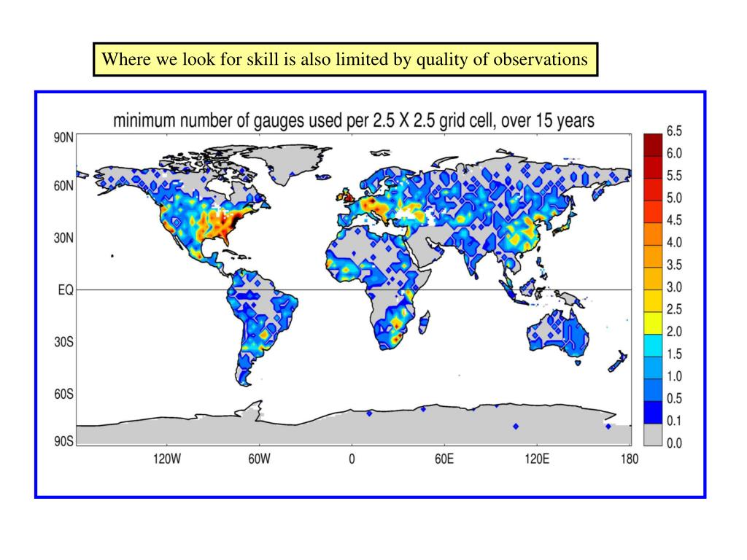747x560 pixels.
Task: Click the 3.0 colorbar value
Action: pos(674,287)
